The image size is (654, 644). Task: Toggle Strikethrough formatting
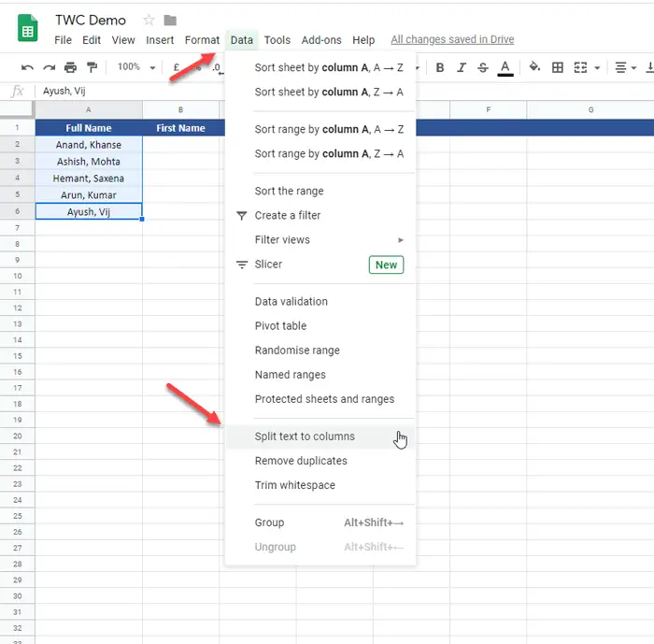tap(483, 67)
